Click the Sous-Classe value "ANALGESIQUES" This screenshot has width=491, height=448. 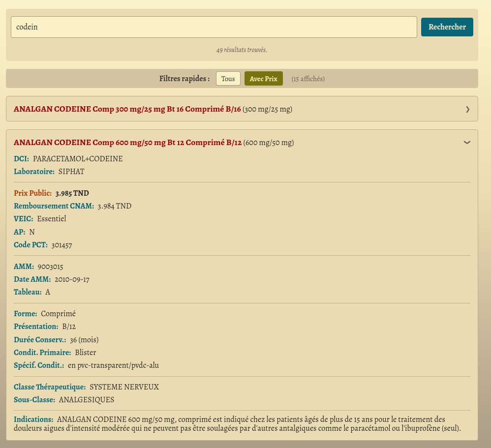[87, 400]
